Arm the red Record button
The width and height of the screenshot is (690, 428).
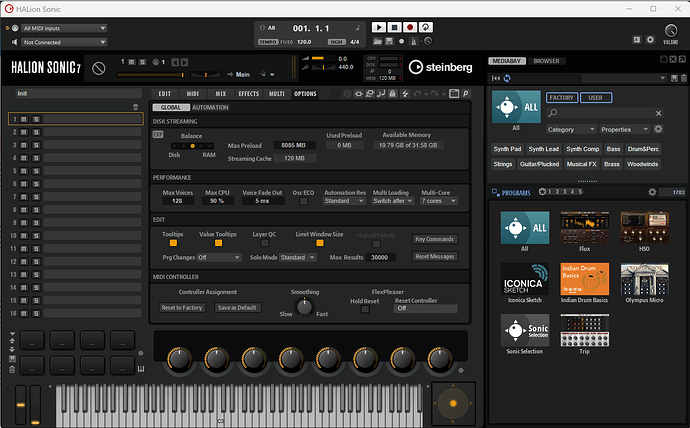(x=410, y=27)
